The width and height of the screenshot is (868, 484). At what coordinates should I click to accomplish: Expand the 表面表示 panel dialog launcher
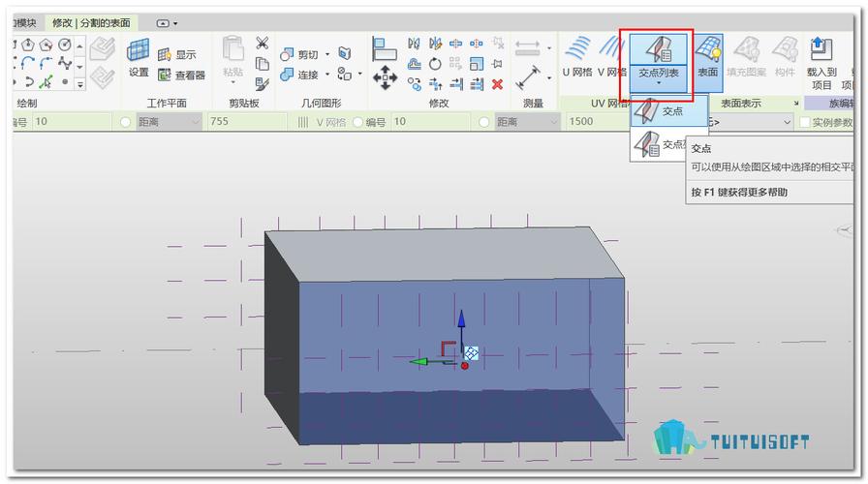(796, 104)
